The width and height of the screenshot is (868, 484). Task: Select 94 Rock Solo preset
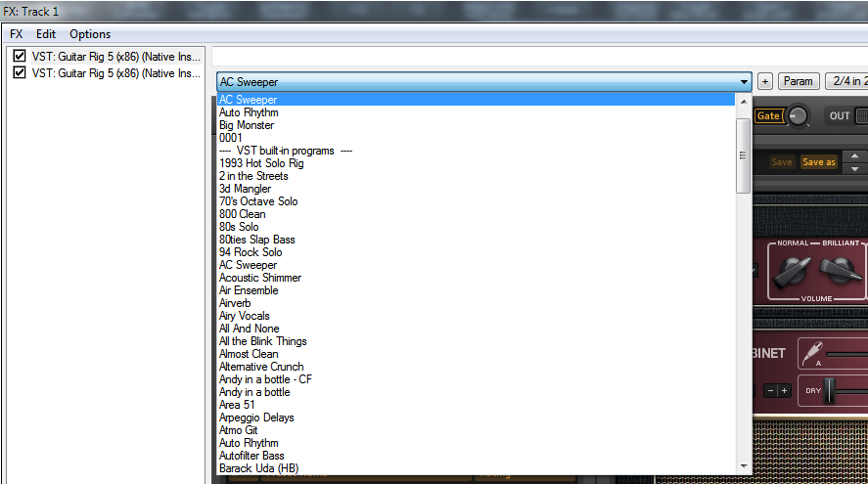[x=476, y=252]
